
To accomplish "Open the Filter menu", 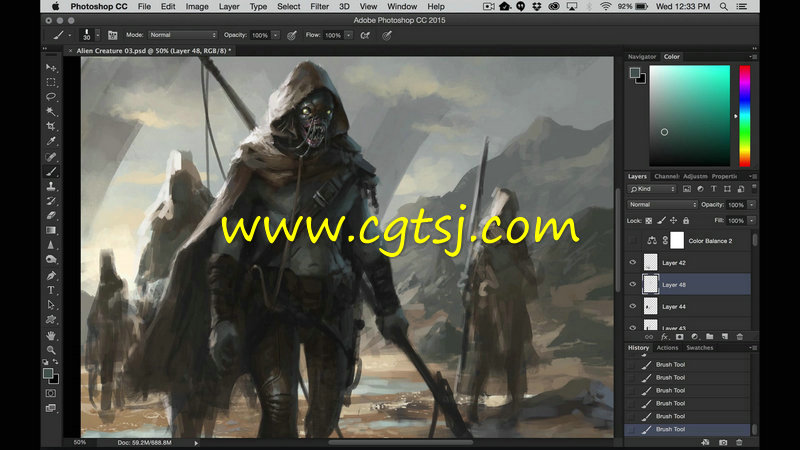I will click(x=319, y=7).
